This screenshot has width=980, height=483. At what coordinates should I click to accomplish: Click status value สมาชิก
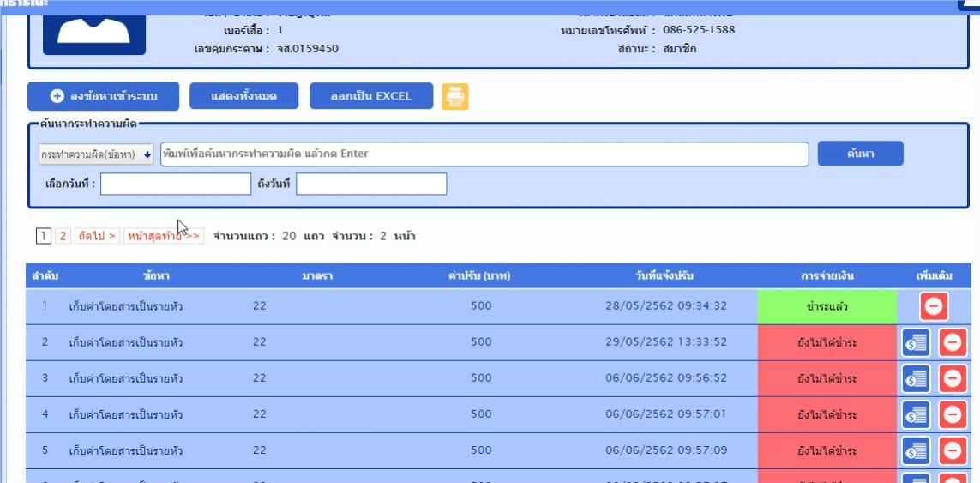pos(679,48)
